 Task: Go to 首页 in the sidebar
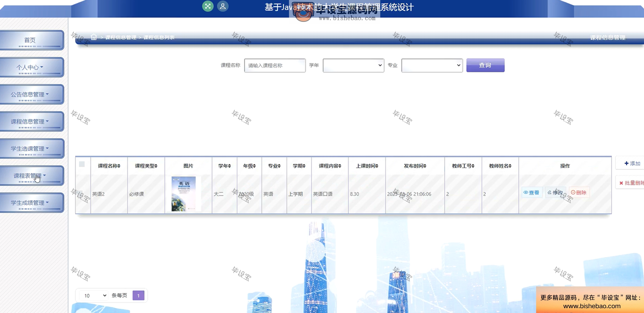[31, 40]
